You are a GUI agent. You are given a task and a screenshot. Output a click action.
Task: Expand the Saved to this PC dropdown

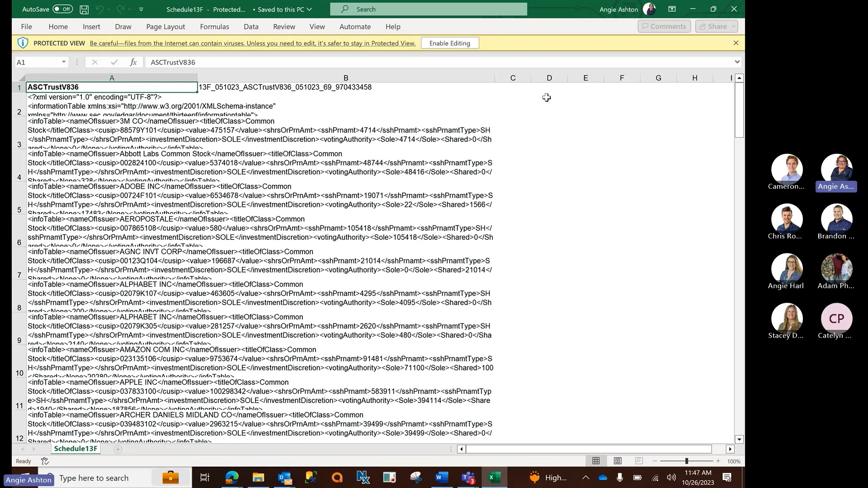click(310, 9)
